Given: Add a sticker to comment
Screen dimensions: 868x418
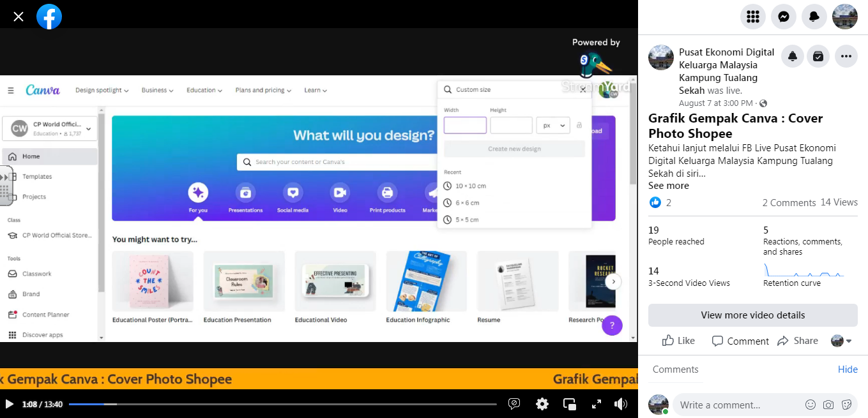Looking at the screenshot, I should [x=846, y=405].
